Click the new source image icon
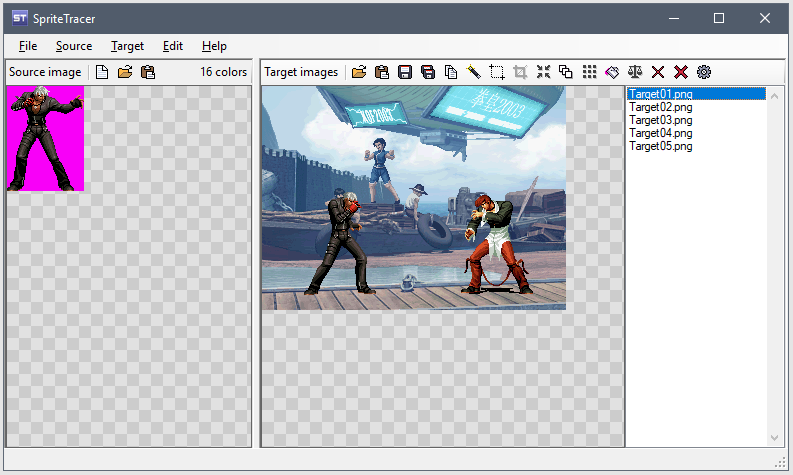This screenshot has width=793, height=475. click(x=102, y=72)
